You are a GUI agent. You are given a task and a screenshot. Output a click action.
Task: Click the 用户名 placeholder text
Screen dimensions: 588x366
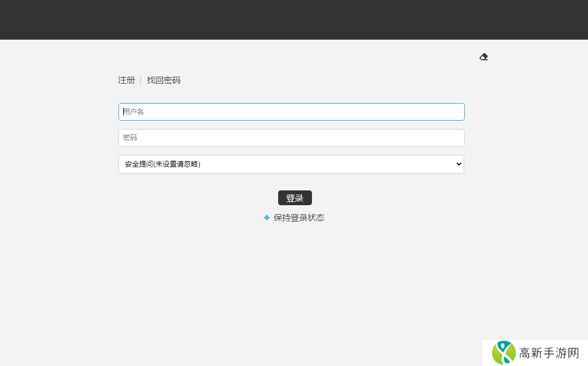[x=134, y=112]
